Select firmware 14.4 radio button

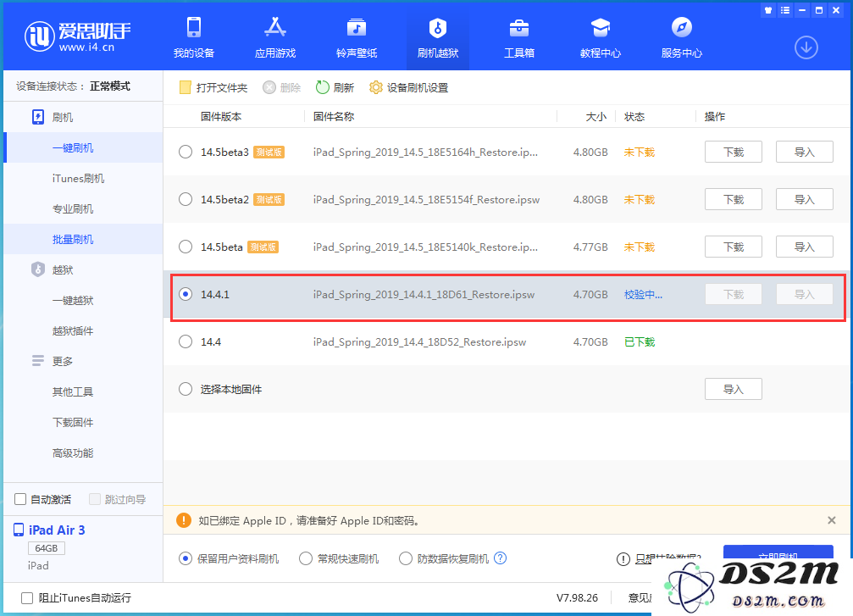[x=186, y=341]
